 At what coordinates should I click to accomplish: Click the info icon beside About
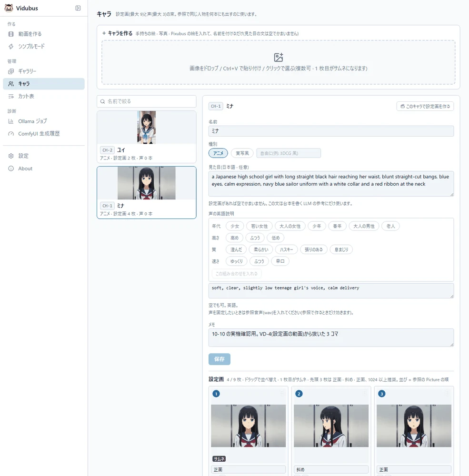(11, 169)
